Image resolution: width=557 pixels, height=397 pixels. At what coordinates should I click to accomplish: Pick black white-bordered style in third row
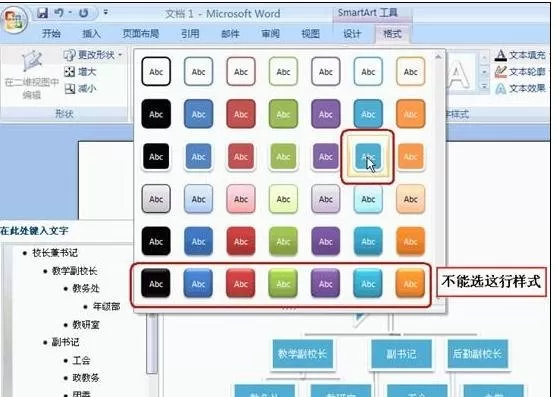pyautogui.click(x=156, y=157)
